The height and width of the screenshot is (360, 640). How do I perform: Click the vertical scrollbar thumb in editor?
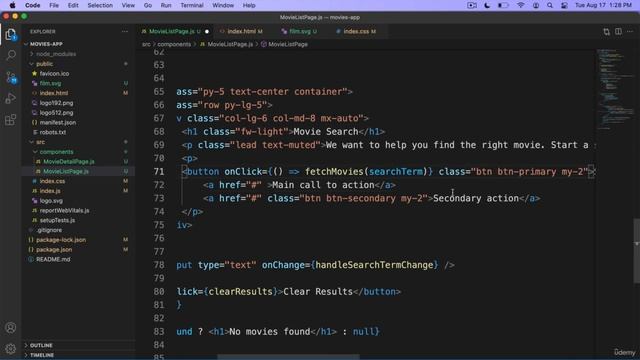(x=636, y=251)
